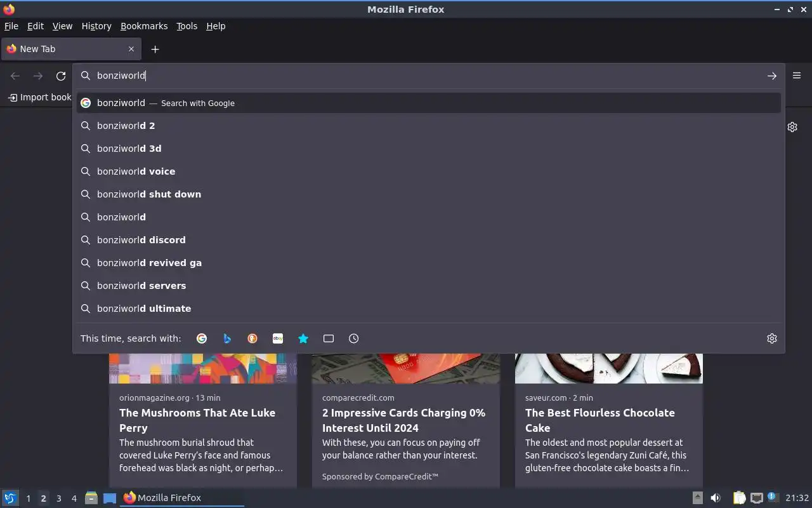The height and width of the screenshot is (508, 812).
Task: Open a new tab with plus button
Action: pos(155,49)
